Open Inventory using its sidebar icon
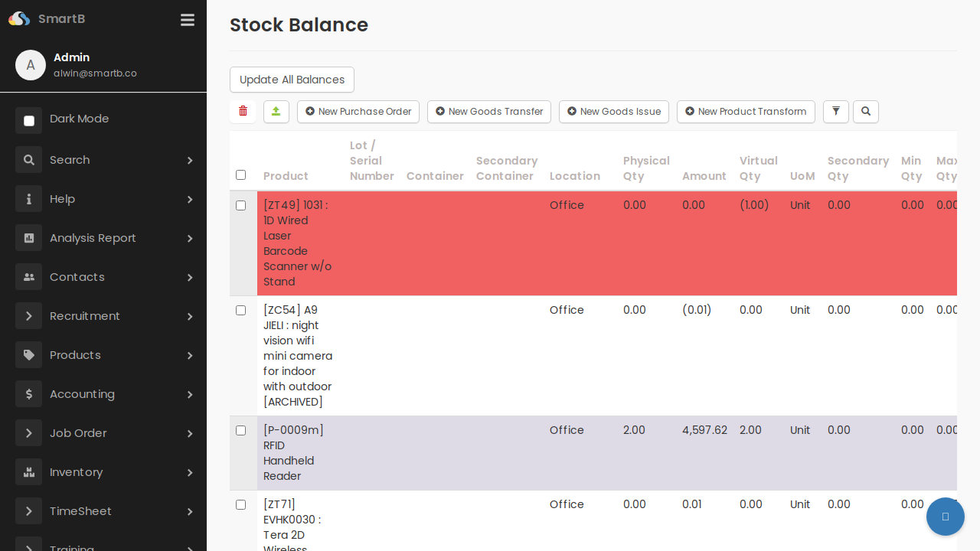 pos(28,472)
